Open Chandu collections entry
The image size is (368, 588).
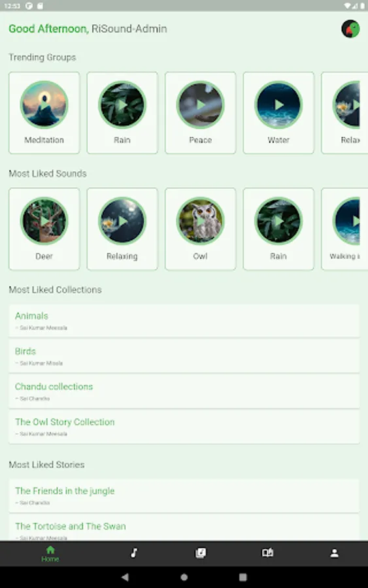[x=184, y=391]
